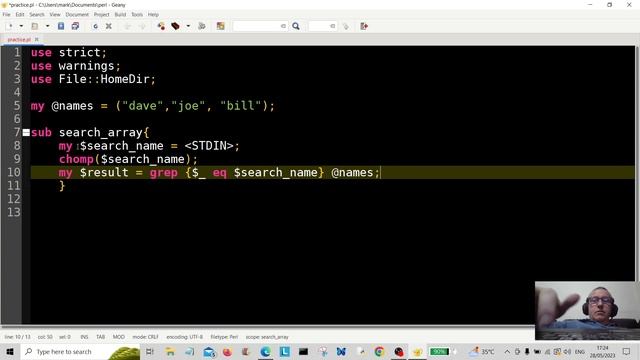Open Microsoft Edge from the taskbar

(265, 351)
